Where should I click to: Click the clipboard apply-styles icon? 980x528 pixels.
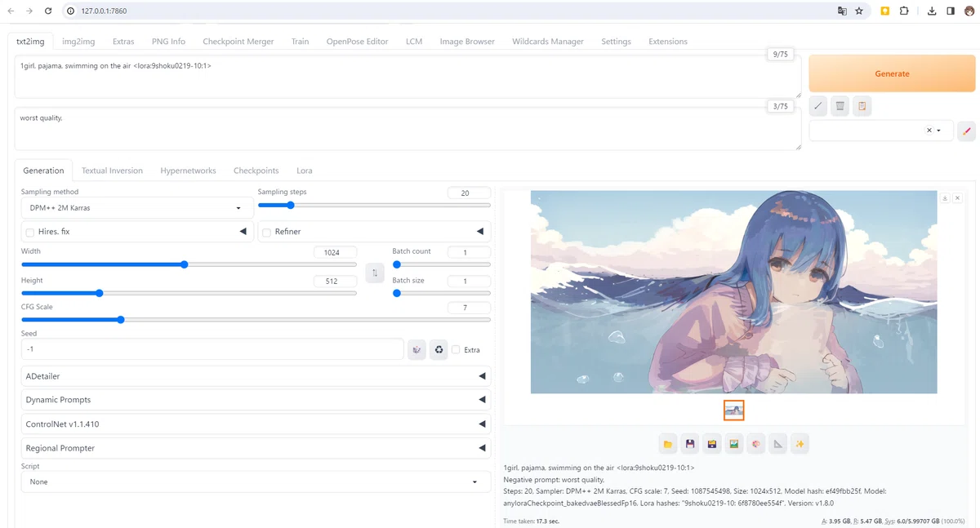click(x=862, y=106)
